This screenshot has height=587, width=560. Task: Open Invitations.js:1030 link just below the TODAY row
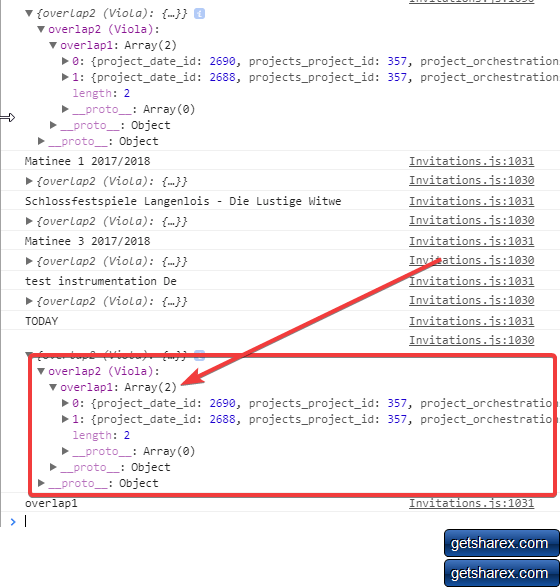[x=471, y=340]
